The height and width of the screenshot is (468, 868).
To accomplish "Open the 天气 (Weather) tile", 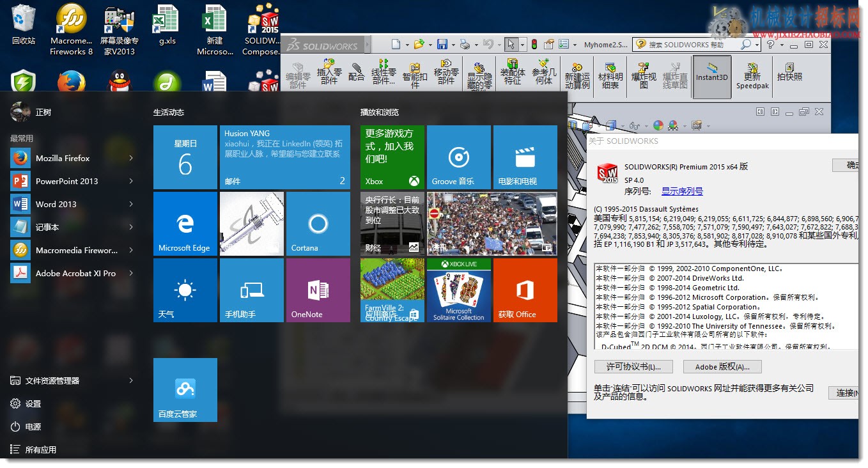I will click(x=185, y=290).
